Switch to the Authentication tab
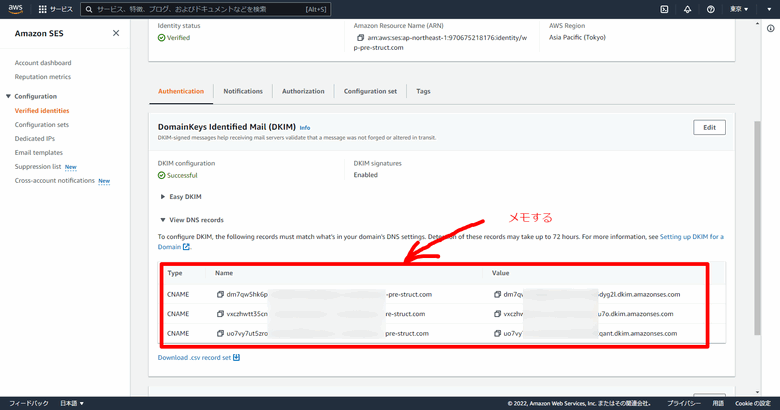The width and height of the screenshot is (780, 410). click(x=181, y=92)
